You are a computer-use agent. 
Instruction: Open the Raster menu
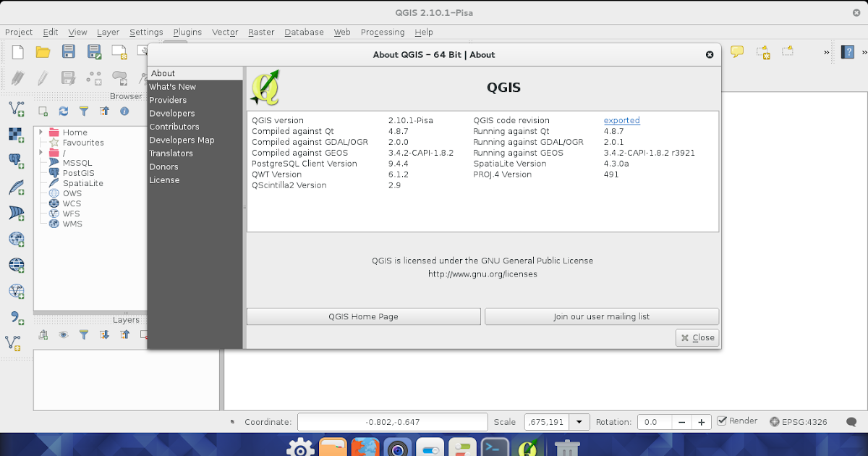261,32
